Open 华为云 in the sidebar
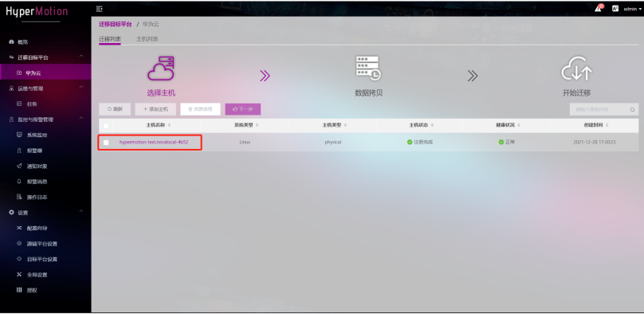644x314 pixels. tap(45, 73)
